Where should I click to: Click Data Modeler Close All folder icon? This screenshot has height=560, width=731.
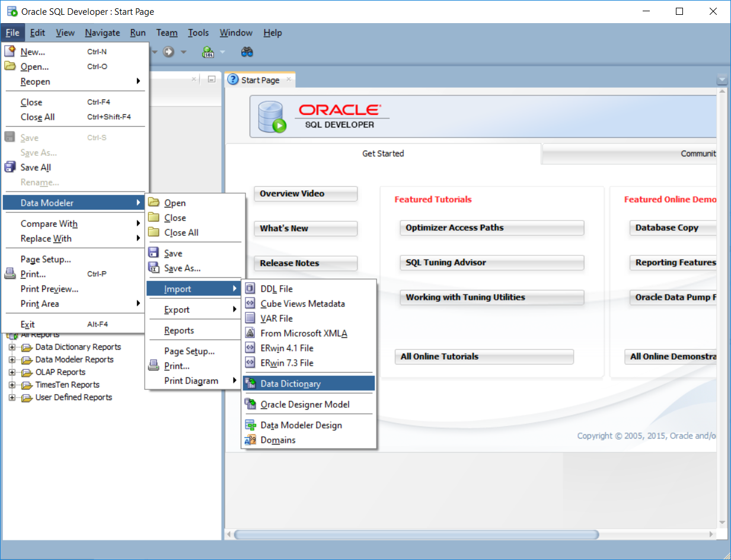point(154,232)
